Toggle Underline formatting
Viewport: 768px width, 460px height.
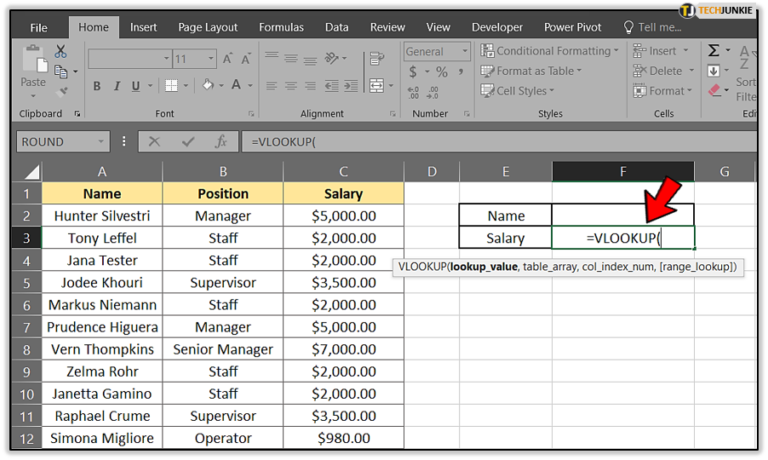(x=136, y=86)
